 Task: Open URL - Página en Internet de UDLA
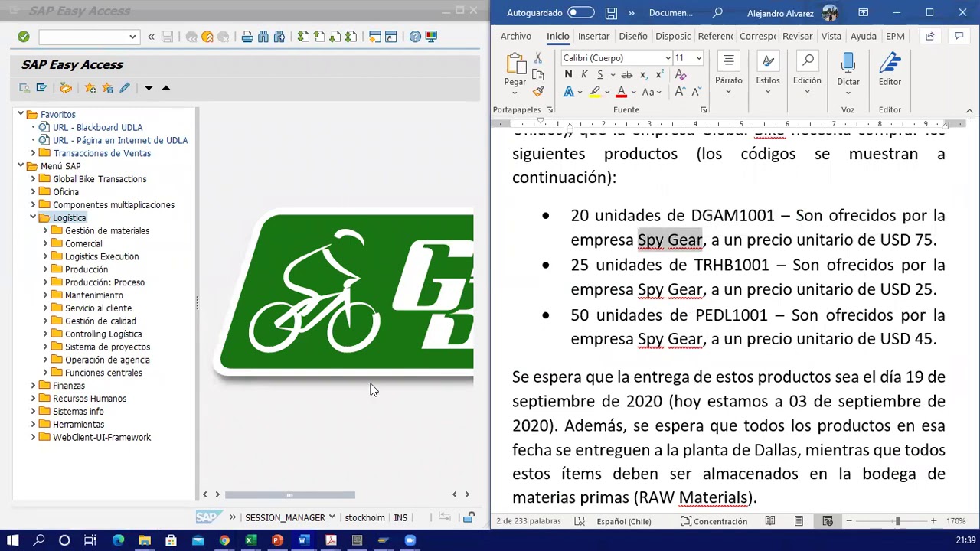click(120, 140)
